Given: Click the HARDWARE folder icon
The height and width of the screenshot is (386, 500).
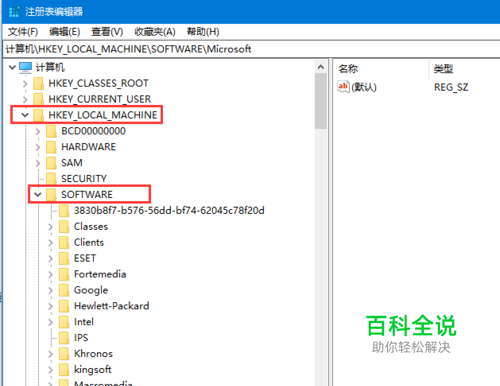Looking at the screenshot, I should pyautogui.click(x=51, y=147).
